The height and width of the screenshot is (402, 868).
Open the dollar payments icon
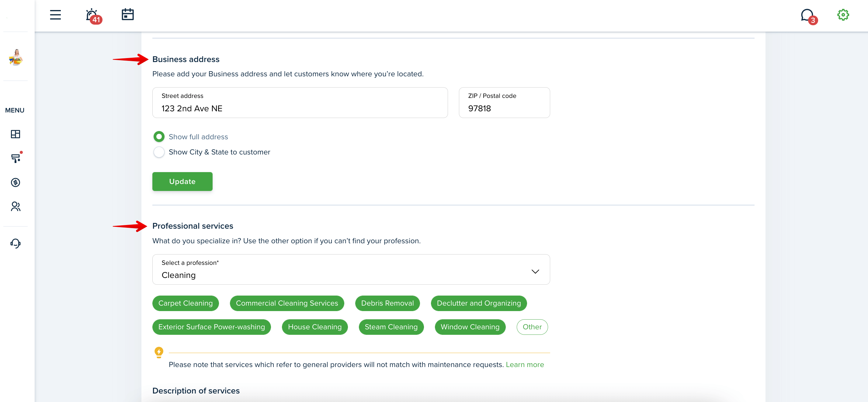click(16, 182)
